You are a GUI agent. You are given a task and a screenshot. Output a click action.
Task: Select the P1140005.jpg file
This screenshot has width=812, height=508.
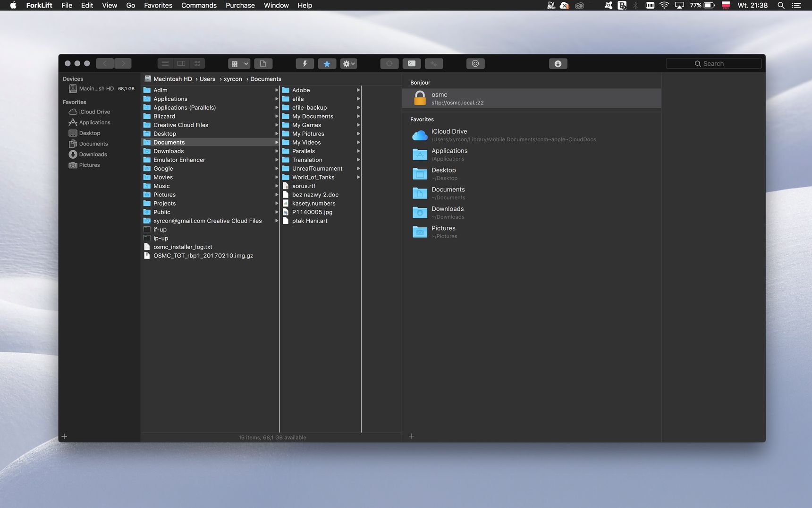(x=321, y=212)
